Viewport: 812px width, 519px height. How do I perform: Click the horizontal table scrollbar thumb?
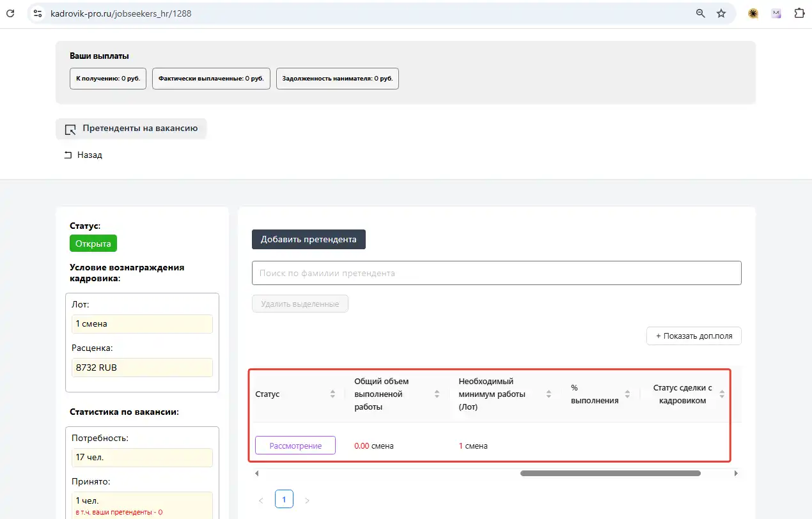[x=610, y=474]
